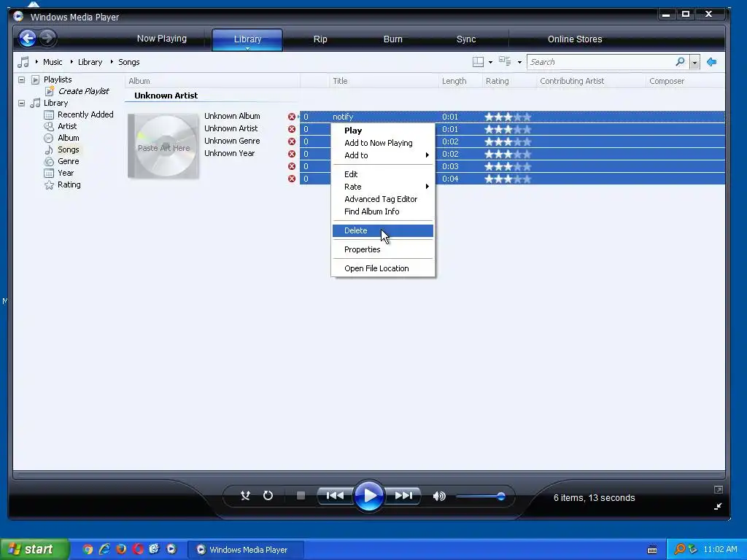Click the full-screen view icon
The height and width of the screenshot is (560, 747).
719,489
